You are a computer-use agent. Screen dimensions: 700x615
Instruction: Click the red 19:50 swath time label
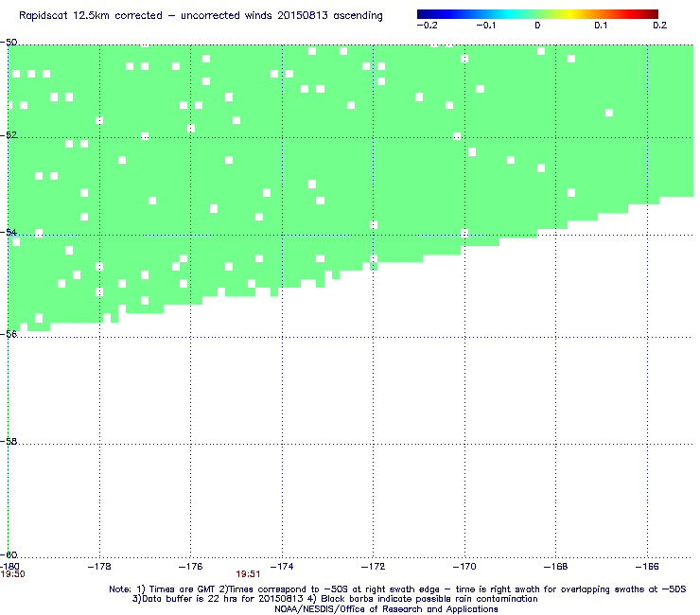tap(13, 574)
